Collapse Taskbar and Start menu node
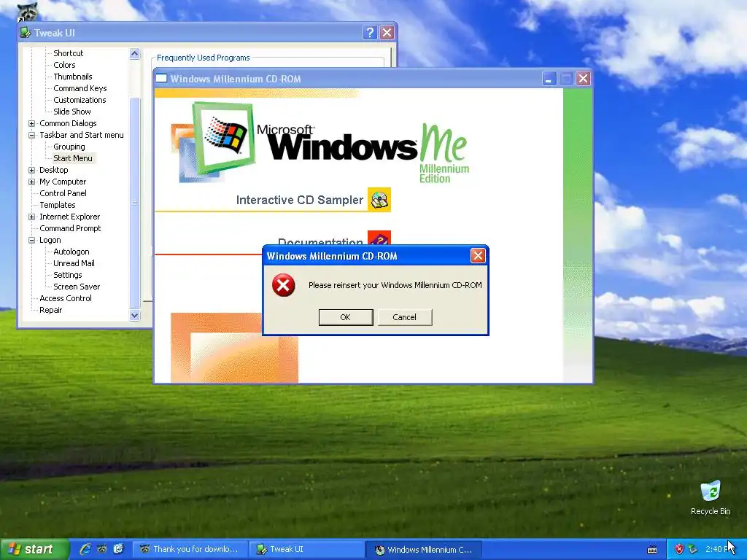 pos(32,135)
